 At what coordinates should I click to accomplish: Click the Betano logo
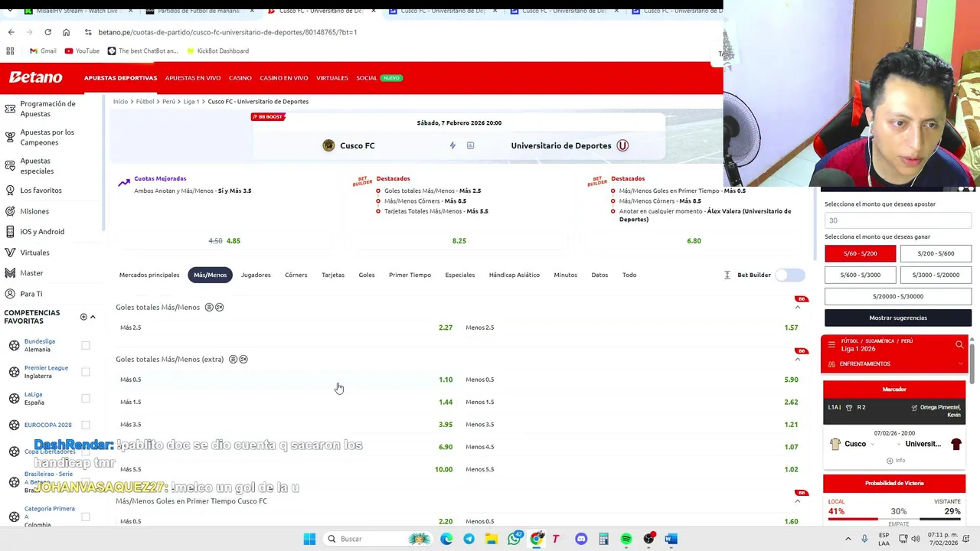(35, 77)
